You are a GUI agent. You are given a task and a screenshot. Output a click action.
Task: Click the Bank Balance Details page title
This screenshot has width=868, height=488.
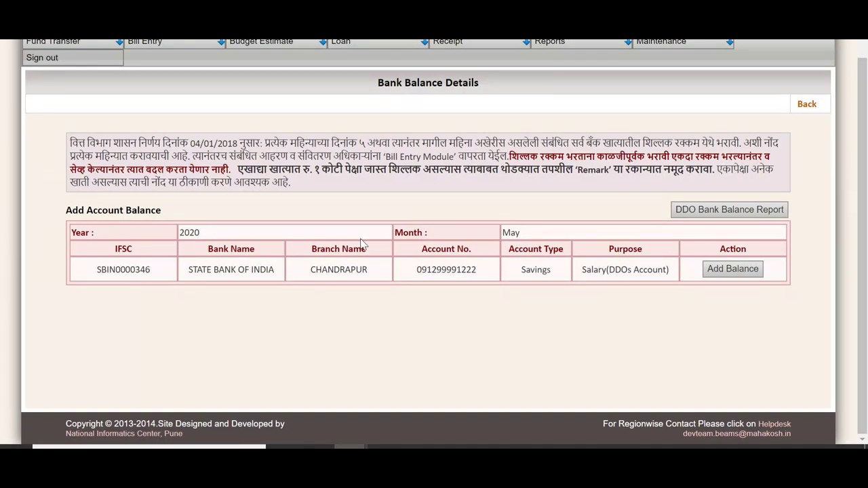[x=428, y=83]
